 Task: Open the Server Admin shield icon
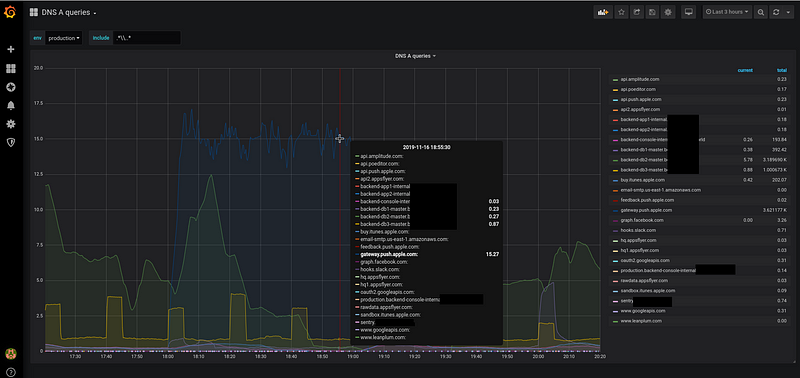click(11, 142)
